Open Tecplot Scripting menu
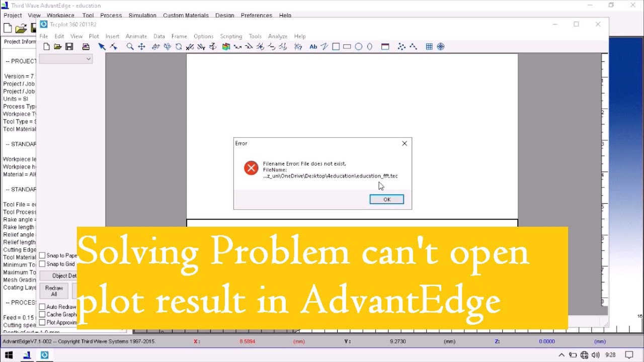 tap(231, 36)
